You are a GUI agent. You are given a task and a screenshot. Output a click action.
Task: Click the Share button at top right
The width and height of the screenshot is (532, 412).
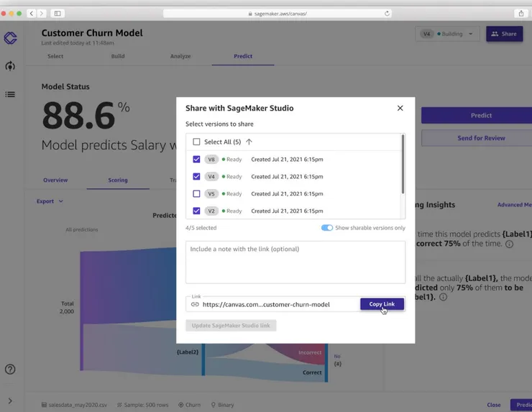[504, 34]
